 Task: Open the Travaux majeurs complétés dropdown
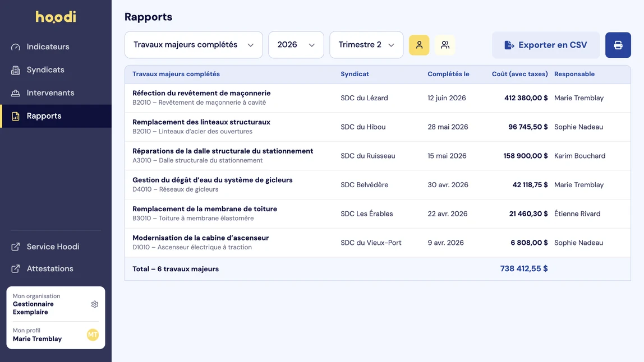(x=194, y=45)
